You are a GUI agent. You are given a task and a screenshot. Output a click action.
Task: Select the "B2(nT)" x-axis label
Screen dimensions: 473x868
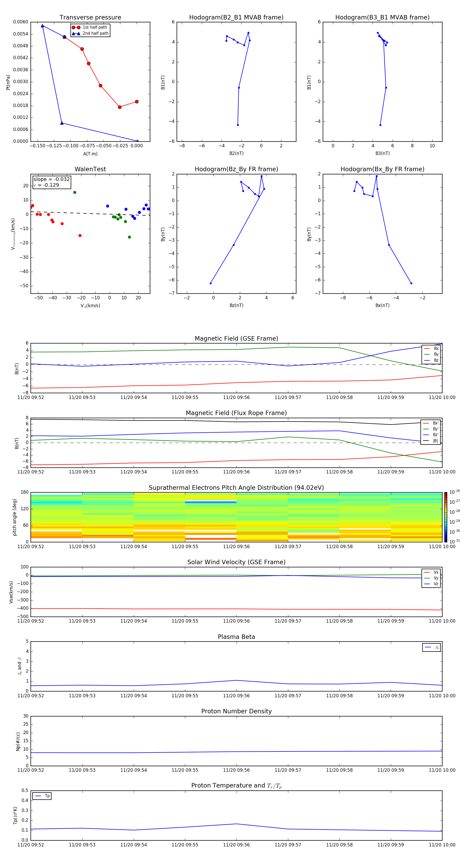coord(236,153)
